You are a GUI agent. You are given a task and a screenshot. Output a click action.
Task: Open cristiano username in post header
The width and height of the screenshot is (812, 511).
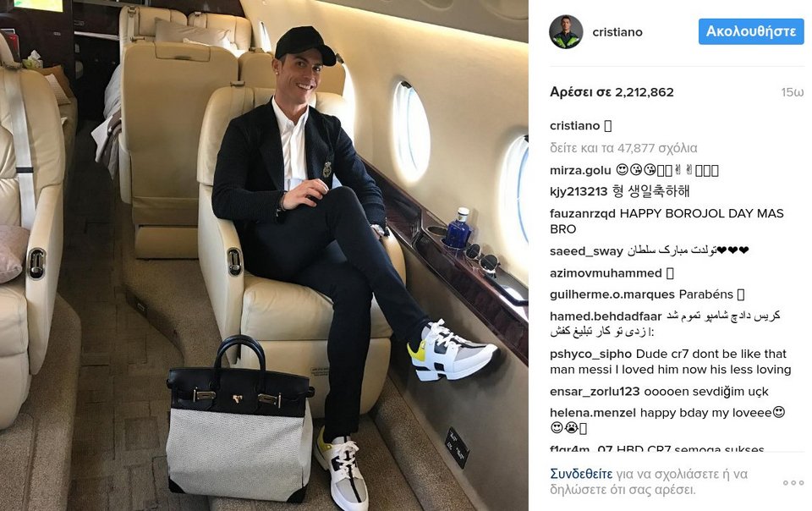(x=617, y=32)
